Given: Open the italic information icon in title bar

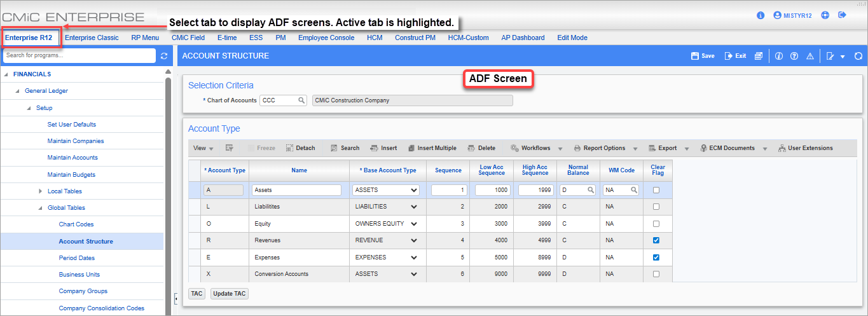Looking at the screenshot, I should click(779, 56).
